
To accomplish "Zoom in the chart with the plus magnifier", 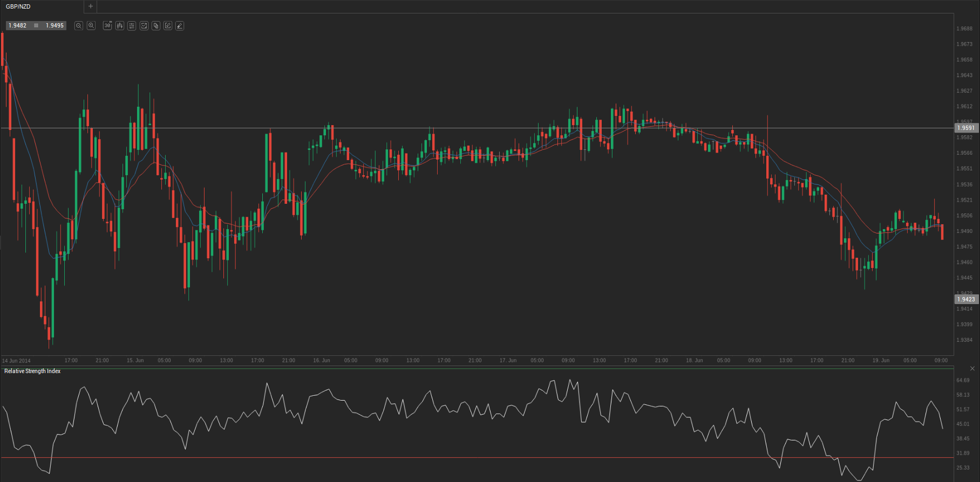I will [91, 26].
